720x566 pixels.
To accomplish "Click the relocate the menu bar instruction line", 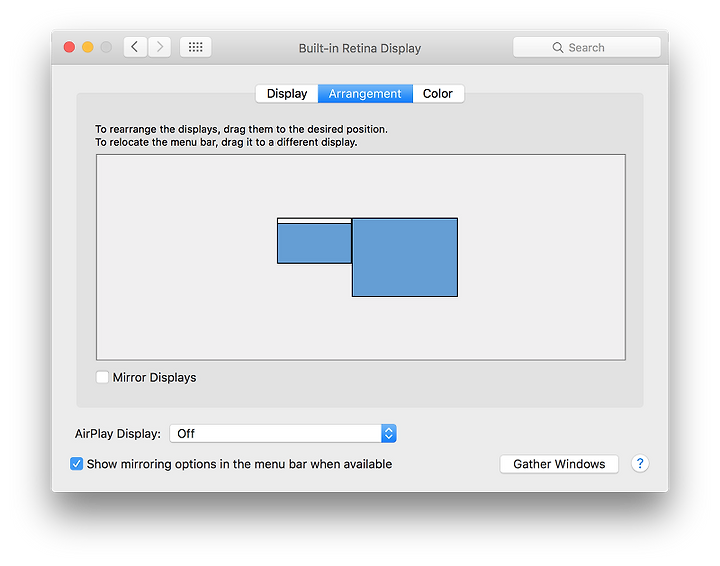I will [x=226, y=142].
